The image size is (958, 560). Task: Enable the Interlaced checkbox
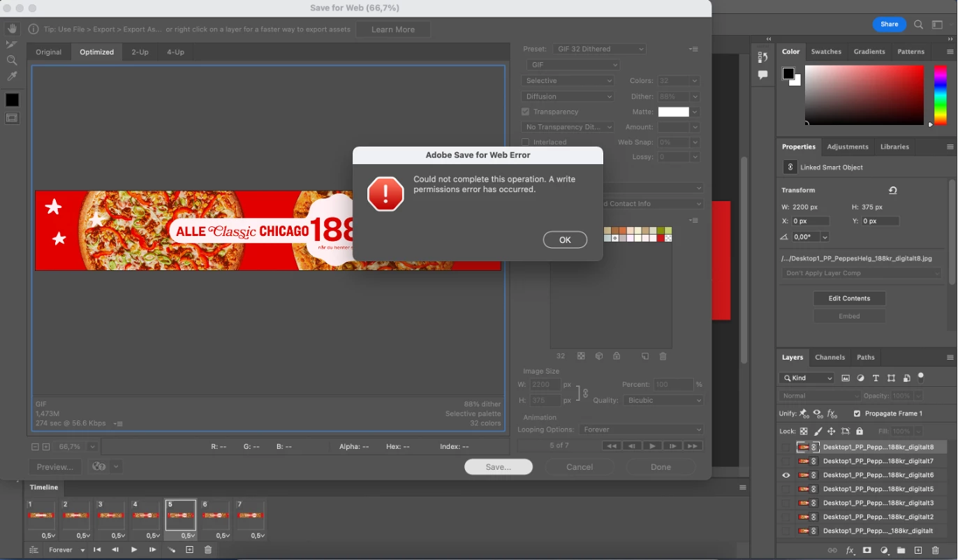[525, 142]
